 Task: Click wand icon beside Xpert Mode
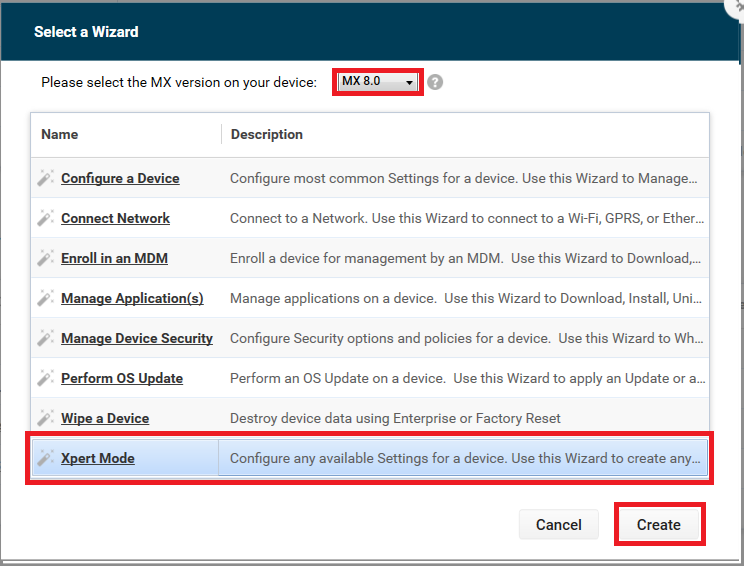click(x=46, y=458)
